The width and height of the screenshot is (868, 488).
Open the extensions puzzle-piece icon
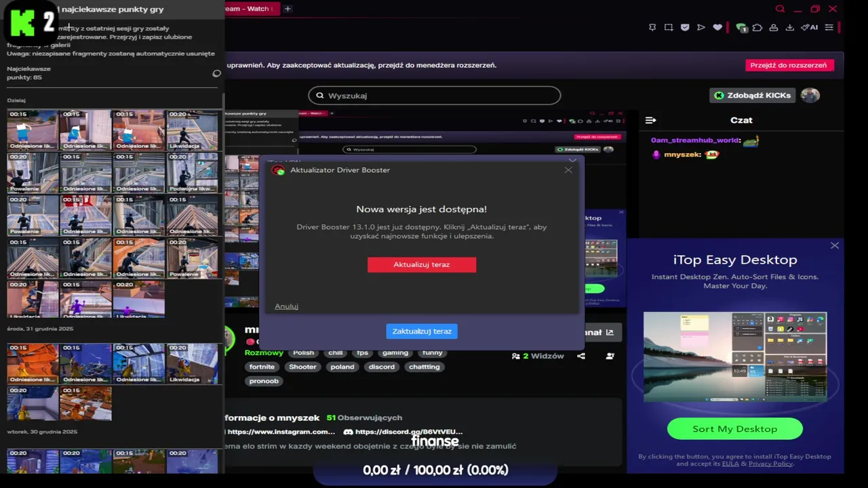tap(757, 27)
